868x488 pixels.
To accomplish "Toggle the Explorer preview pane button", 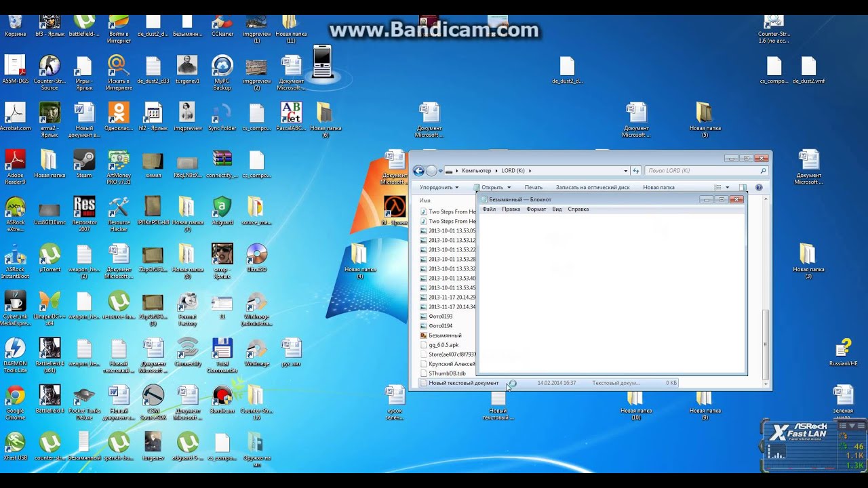I will (x=743, y=188).
